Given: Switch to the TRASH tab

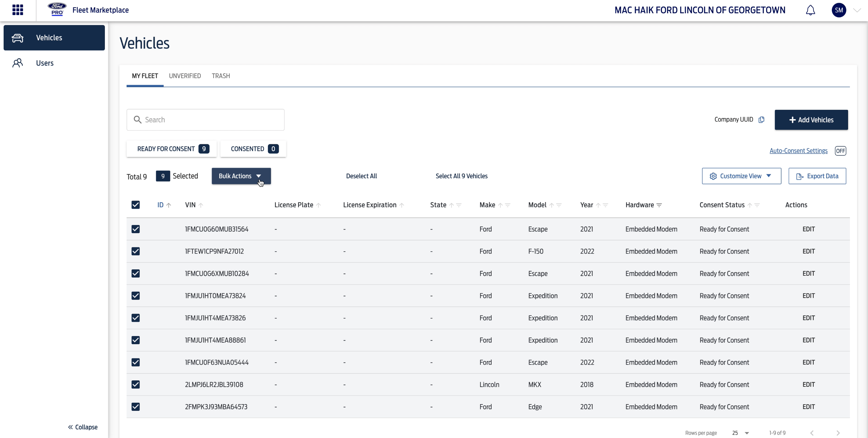Looking at the screenshot, I should (x=221, y=76).
